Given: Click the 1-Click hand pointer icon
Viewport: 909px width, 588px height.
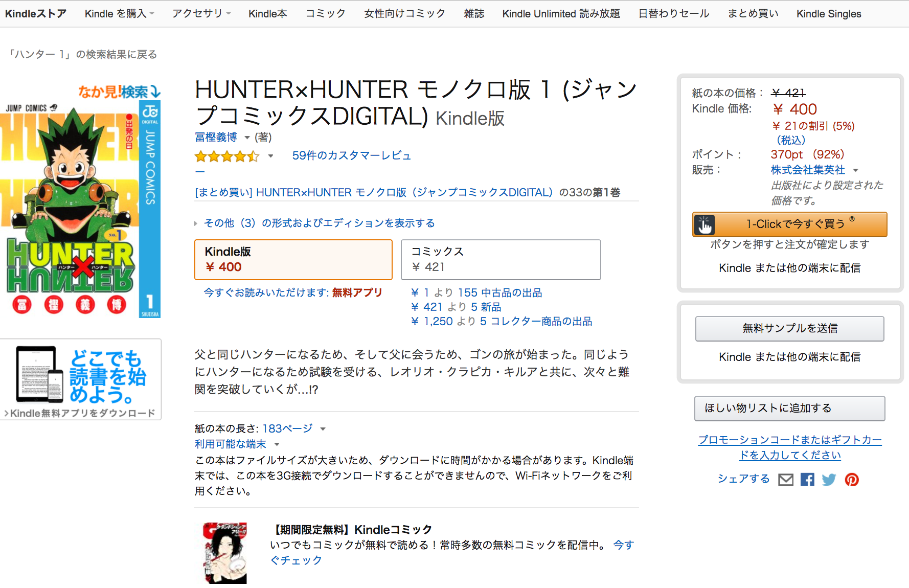Looking at the screenshot, I should click(x=705, y=224).
